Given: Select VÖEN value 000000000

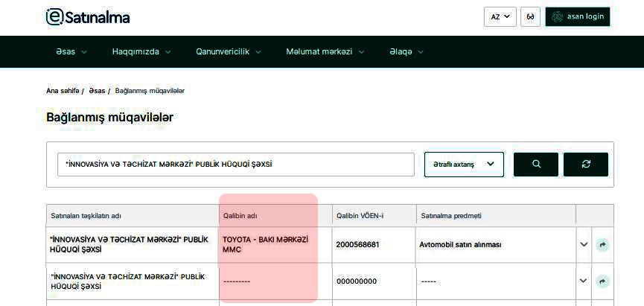Looking at the screenshot, I should (357, 281).
